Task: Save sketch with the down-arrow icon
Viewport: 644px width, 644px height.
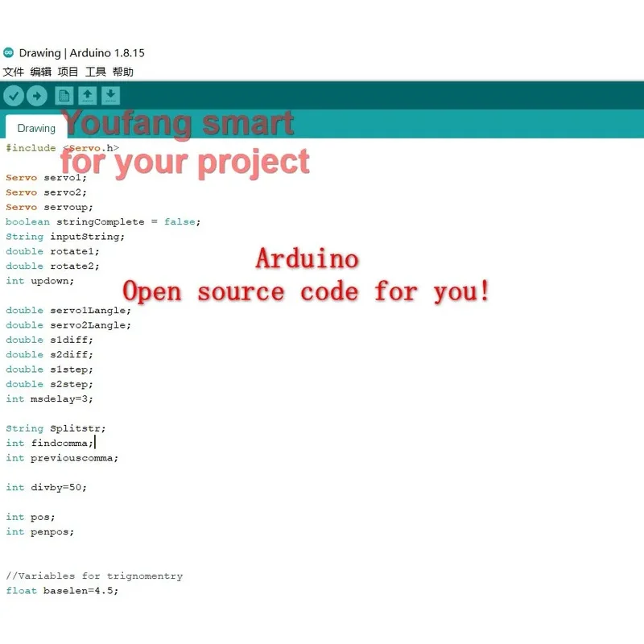Action: click(110, 96)
